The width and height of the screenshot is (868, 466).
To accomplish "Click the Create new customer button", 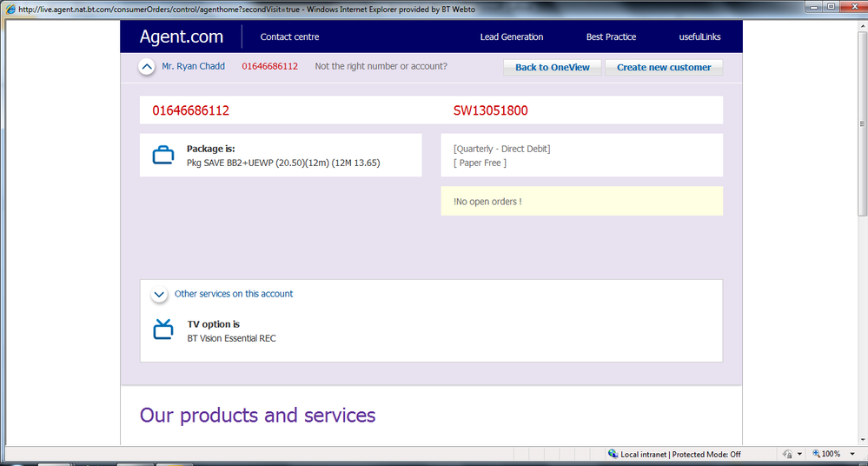I will pos(664,67).
